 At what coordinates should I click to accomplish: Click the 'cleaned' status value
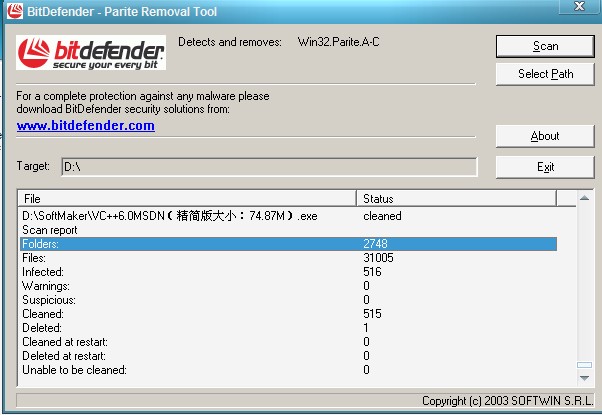coord(382,216)
